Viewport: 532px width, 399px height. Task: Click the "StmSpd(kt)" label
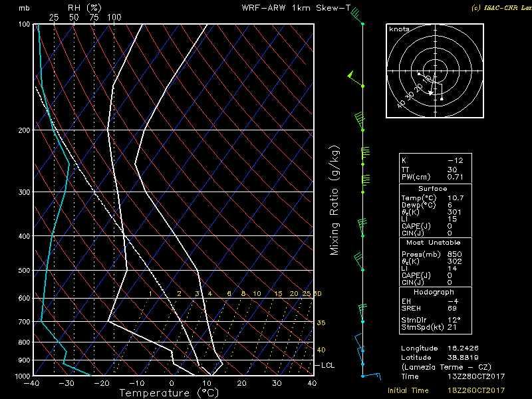[422, 327]
